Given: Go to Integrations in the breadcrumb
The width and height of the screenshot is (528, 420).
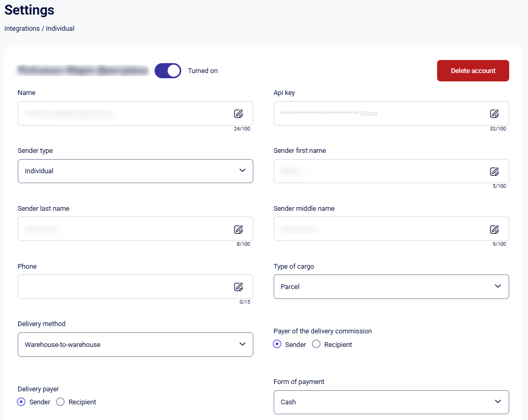Looking at the screenshot, I should (22, 29).
